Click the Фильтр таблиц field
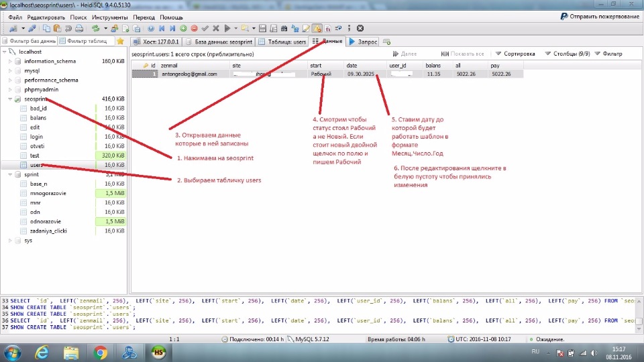 pos(86,41)
